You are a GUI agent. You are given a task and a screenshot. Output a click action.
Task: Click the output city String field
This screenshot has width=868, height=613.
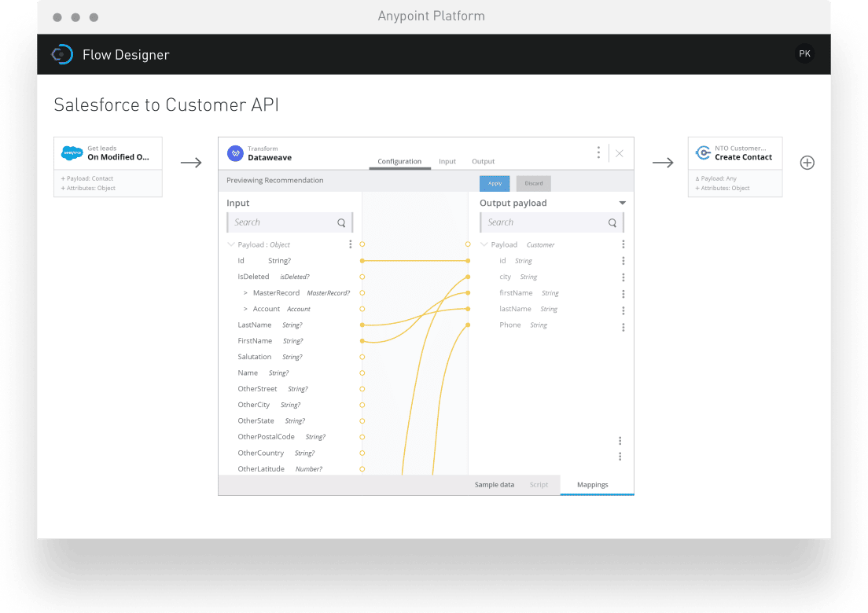point(518,277)
